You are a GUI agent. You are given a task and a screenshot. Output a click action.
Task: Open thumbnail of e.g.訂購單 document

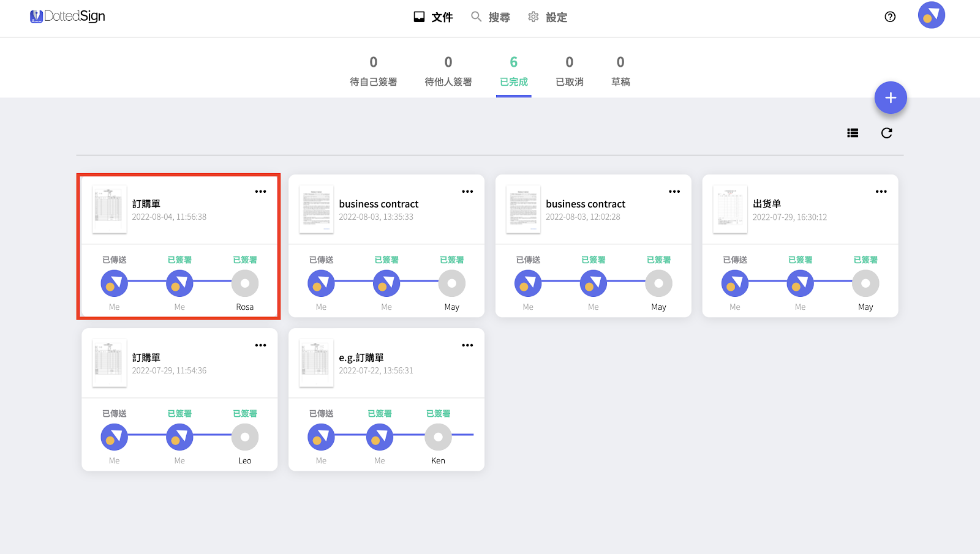click(x=317, y=363)
